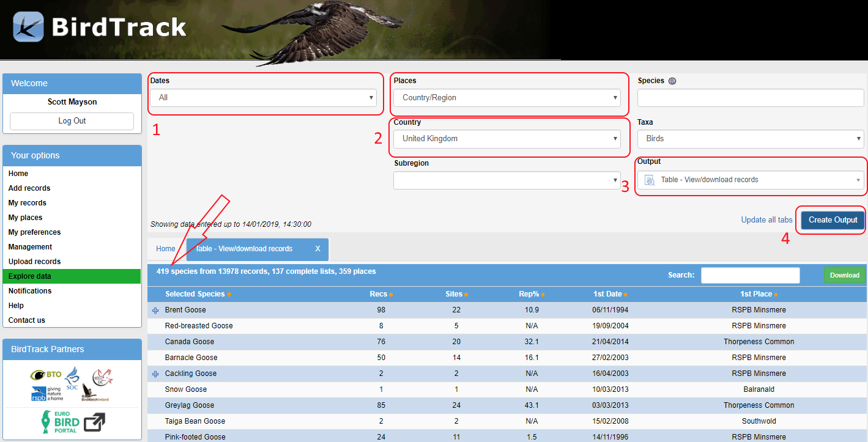Close the Table View/download records tab
This screenshot has height=442, width=868.
(317, 249)
